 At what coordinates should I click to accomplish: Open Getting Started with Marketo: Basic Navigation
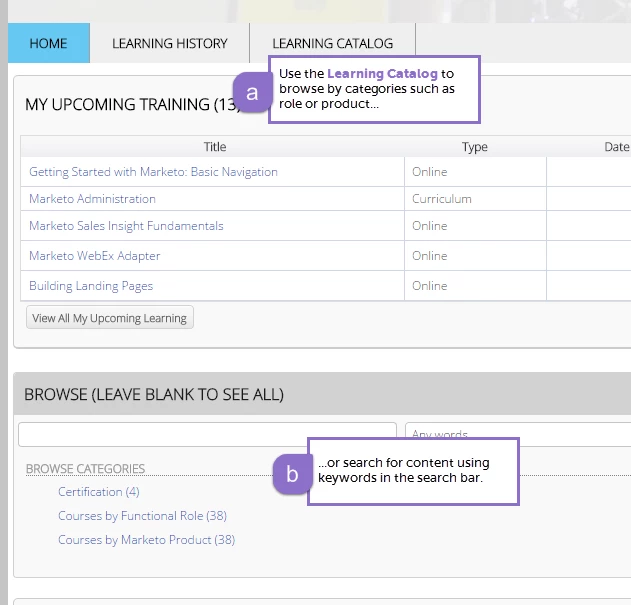[153, 172]
